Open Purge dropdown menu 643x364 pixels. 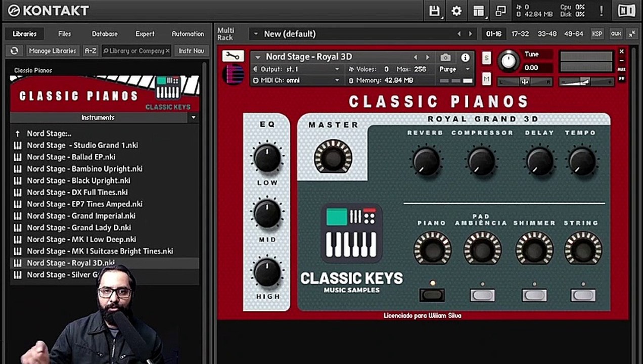[454, 69]
